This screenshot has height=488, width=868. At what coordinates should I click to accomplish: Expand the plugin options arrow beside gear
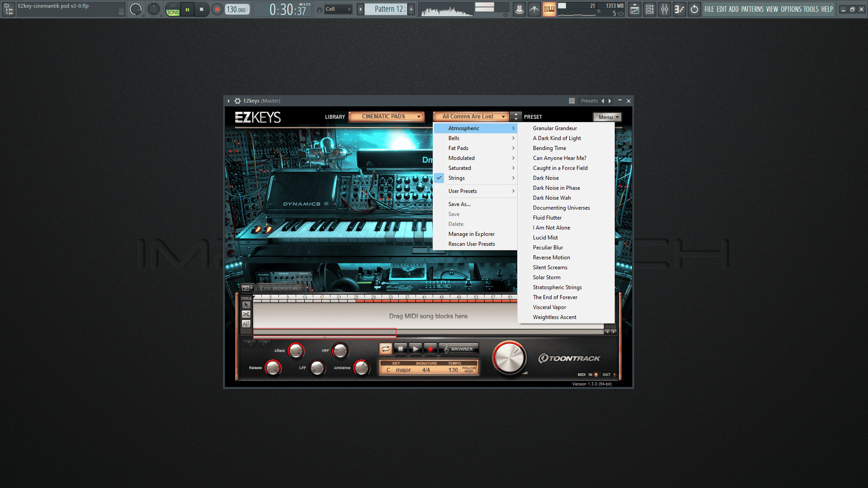click(229, 101)
